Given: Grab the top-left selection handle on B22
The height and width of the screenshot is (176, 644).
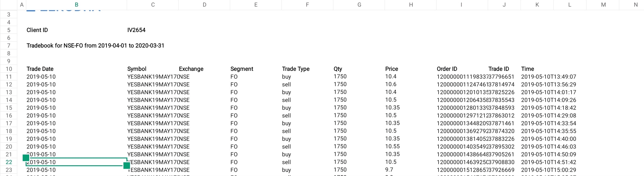Looking at the screenshot, I should tap(26, 158).
